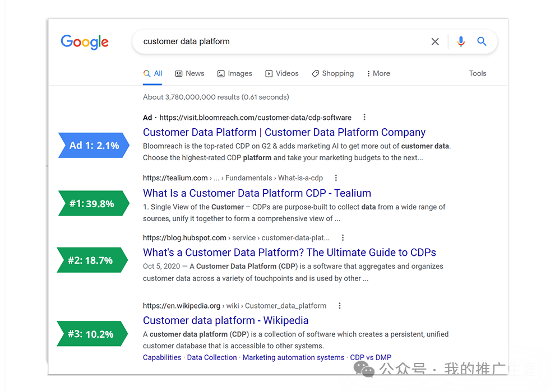Clear the search box with the X icon
Image resolution: width=555 pixels, height=392 pixels.
pyautogui.click(x=435, y=41)
